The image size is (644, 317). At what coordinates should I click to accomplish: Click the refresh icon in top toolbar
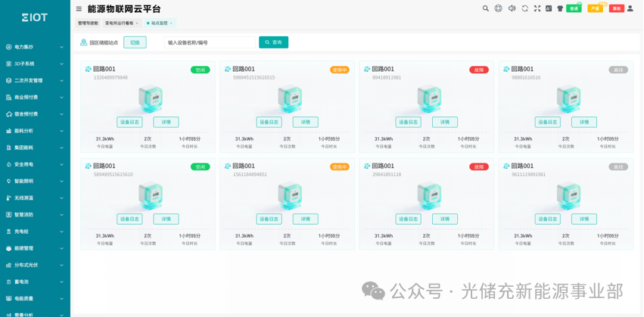(524, 8)
